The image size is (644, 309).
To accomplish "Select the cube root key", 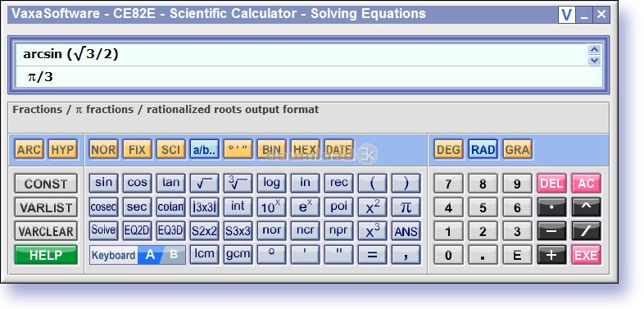I will tap(238, 184).
